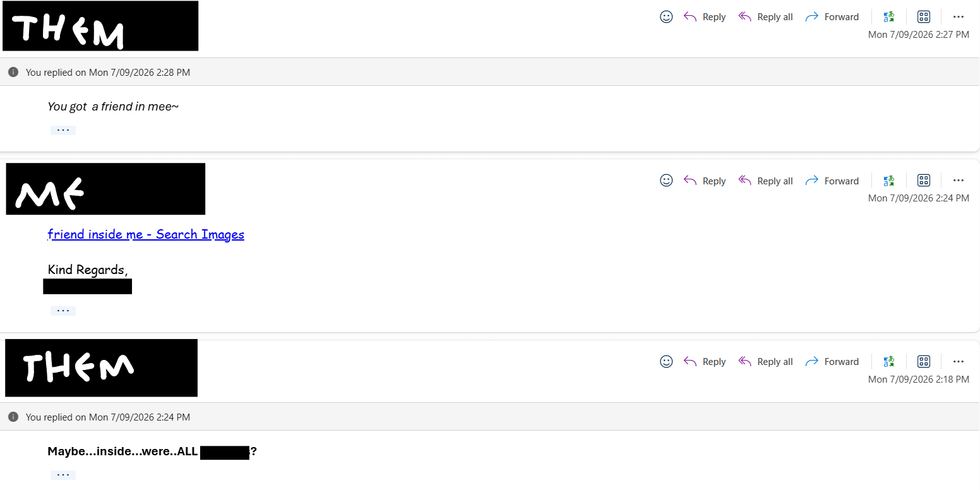
Task: Forward the 2:18 PM email
Action: coord(832,362)
